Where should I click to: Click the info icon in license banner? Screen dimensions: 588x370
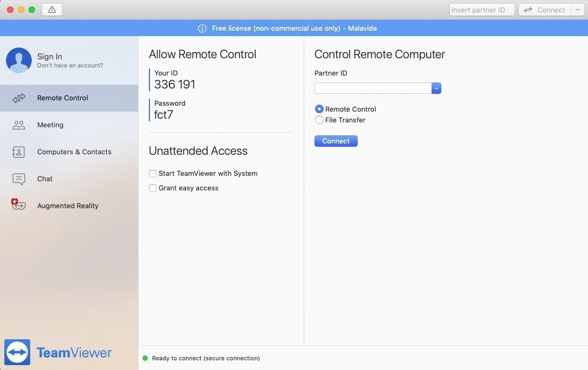202,29
